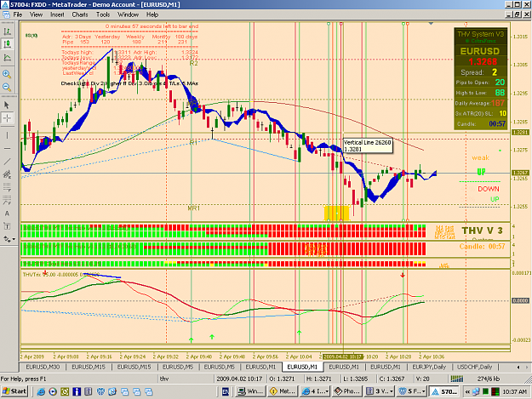
Task: Draw a vertical line tool
Action: [x=7, y=135]
